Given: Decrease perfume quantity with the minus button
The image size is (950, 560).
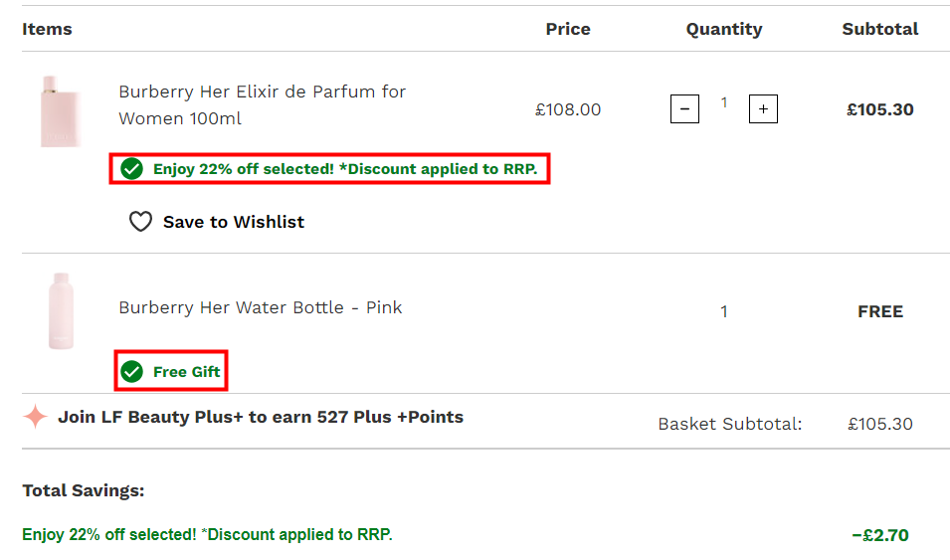Looking at the screenshot, I should (x=684, y=108).
